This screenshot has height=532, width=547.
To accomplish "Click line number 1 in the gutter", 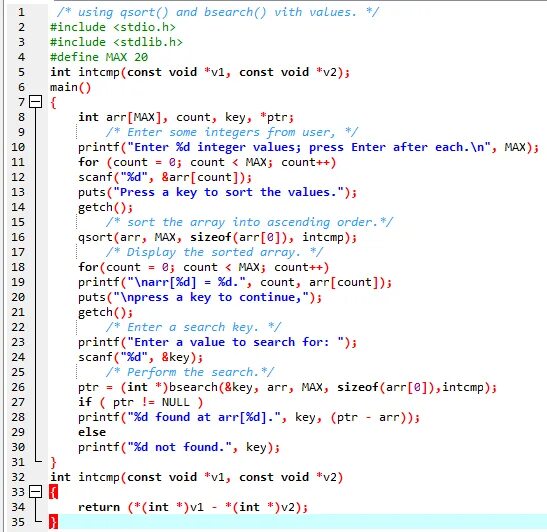I will [x=21, y=12].
